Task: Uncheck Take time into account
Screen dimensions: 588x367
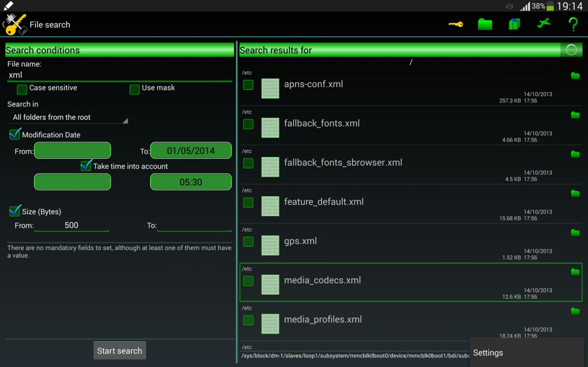Action: [86, 166]
